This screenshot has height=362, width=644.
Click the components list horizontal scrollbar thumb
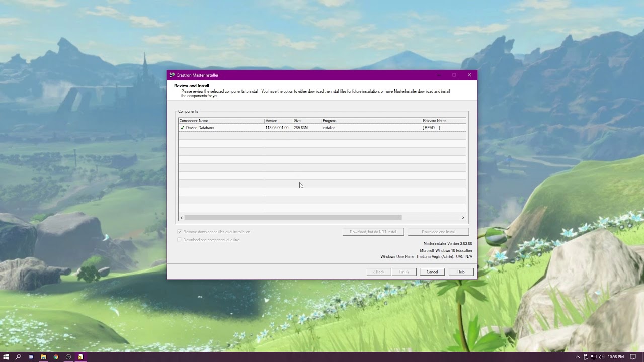tap(293, 218)
